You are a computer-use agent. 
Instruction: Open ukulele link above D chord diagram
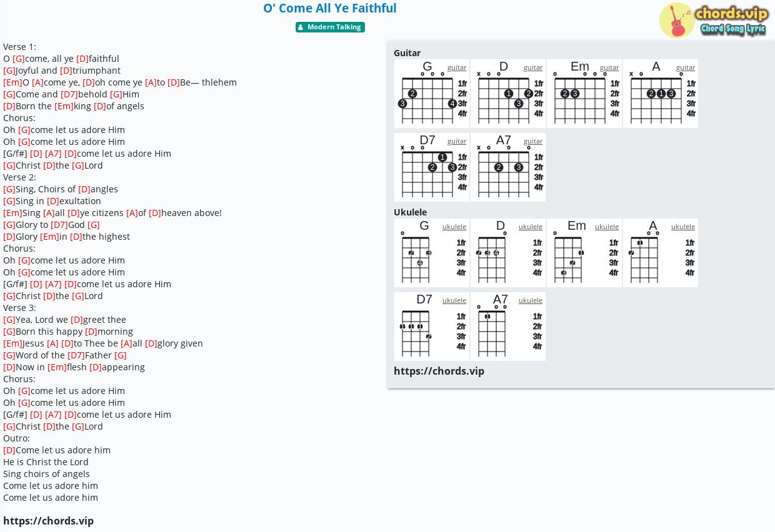click(531, 227)
